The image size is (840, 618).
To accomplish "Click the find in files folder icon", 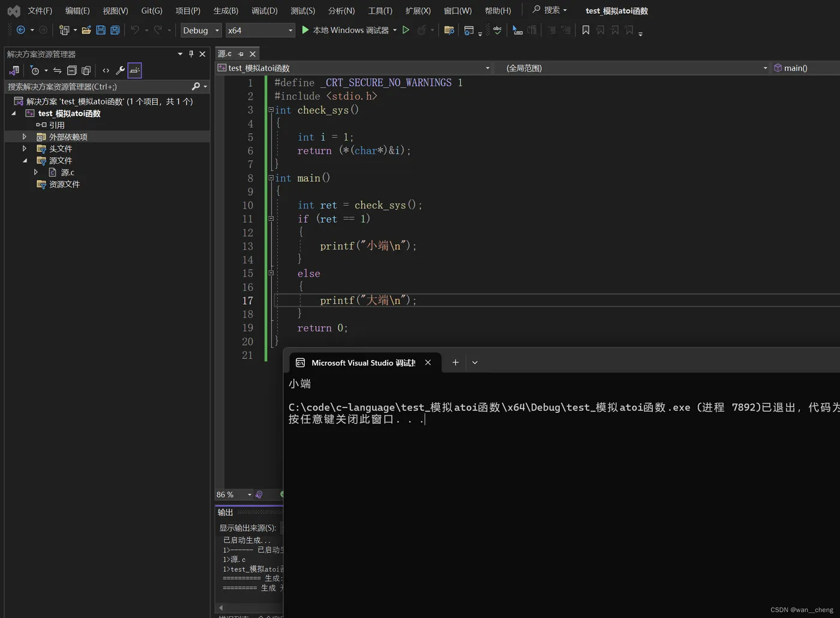I will tap(449, 30).
